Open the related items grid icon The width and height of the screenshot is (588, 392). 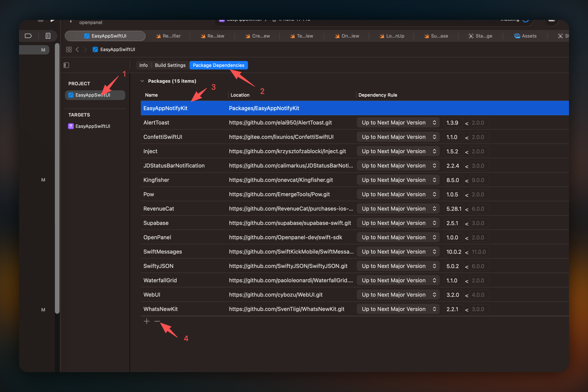(69, 50)
